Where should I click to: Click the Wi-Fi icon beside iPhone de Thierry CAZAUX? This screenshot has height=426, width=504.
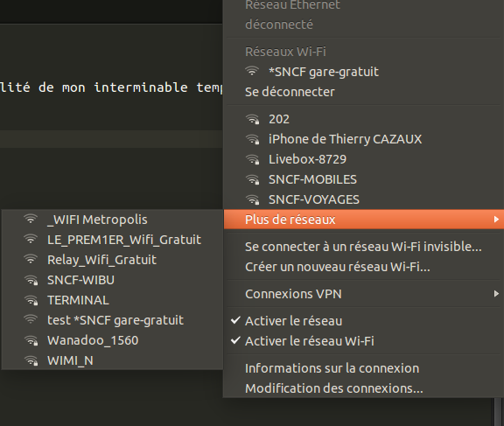pos(253,139)
